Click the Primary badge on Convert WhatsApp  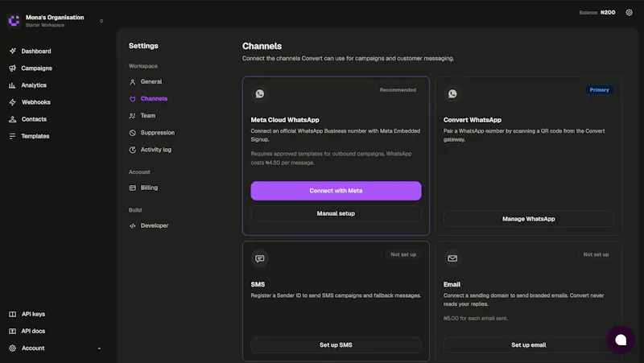click(599, 90)
